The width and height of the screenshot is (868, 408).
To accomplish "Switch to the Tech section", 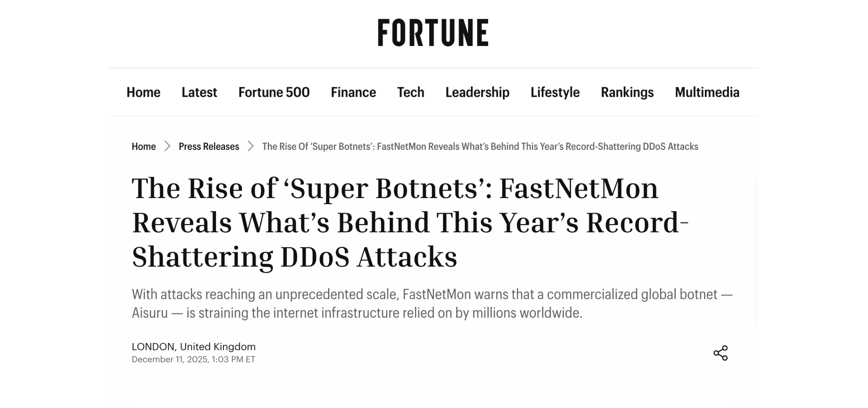I will coord(411,92).
